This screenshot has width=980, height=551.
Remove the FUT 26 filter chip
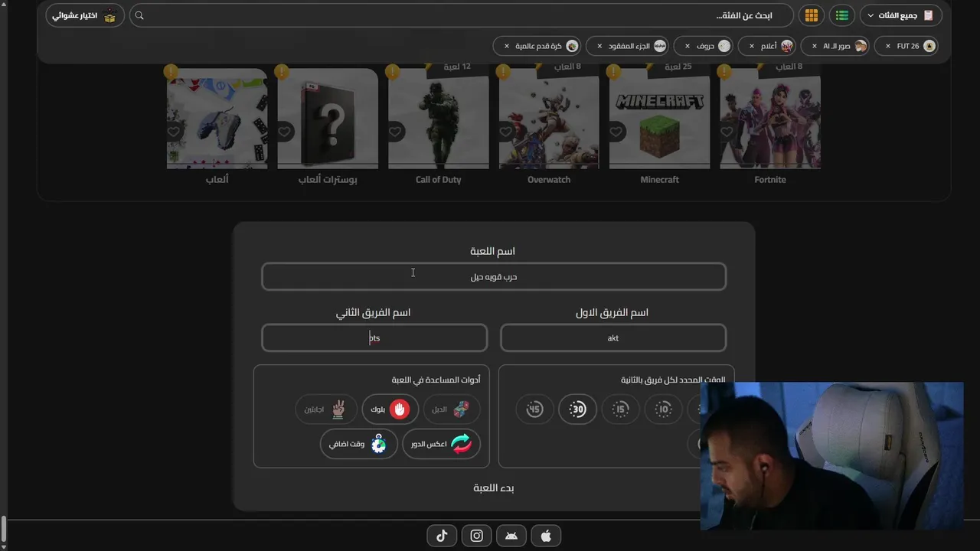point(888,46)
